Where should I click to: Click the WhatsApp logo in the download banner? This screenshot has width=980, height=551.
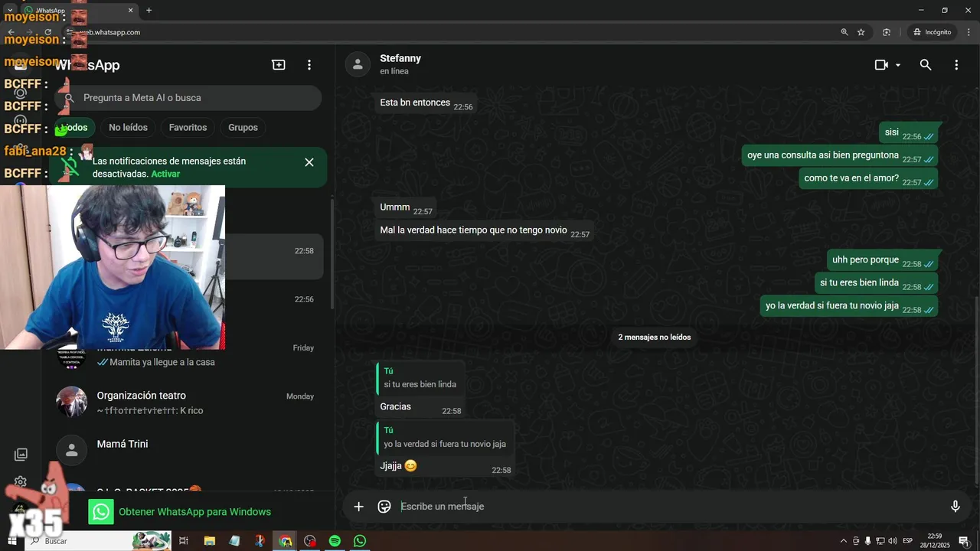(101, 512)
